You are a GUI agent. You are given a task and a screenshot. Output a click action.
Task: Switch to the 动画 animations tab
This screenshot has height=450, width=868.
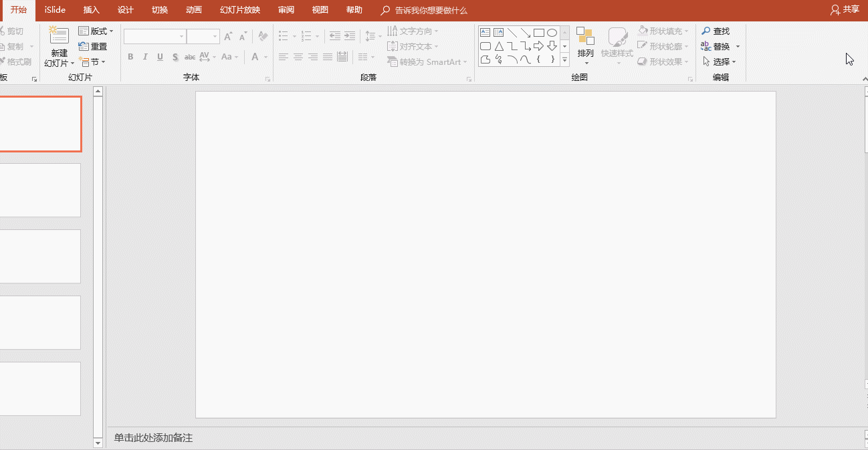tap(194, 10)
